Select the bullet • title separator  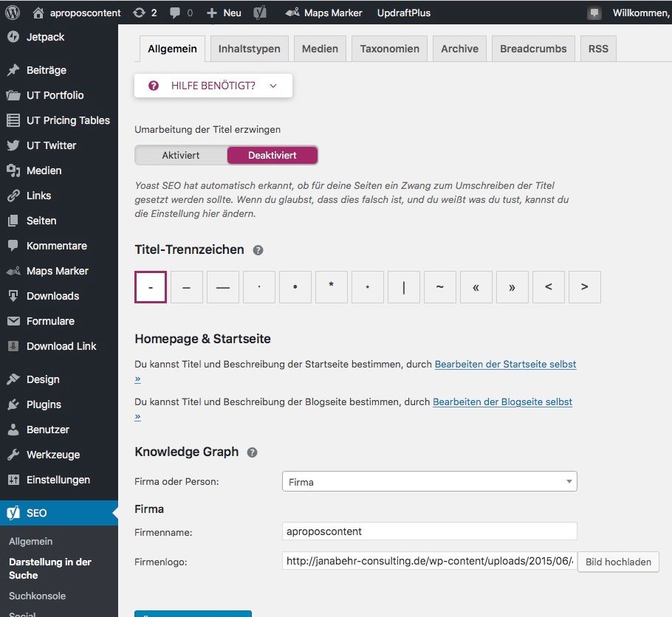[x=295, y=287]
